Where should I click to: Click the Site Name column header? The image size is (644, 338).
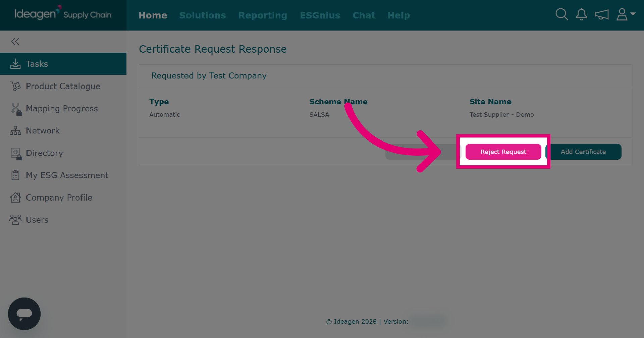[x=490, y=102]
